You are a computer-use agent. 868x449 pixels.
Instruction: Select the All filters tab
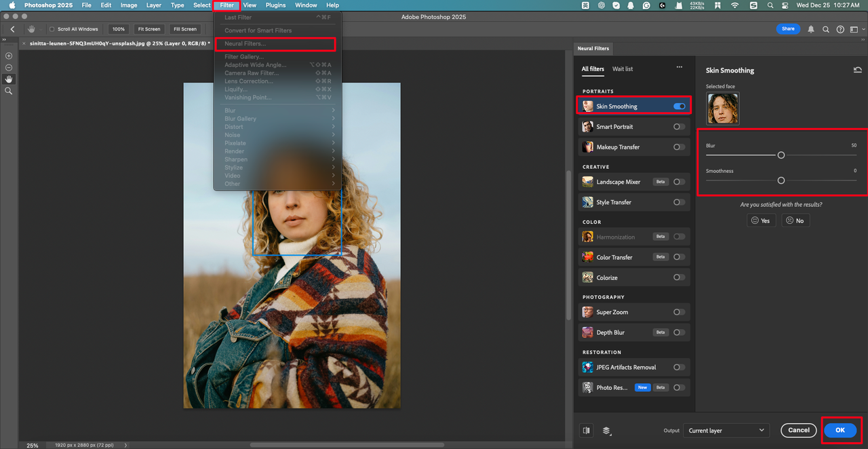593,69
